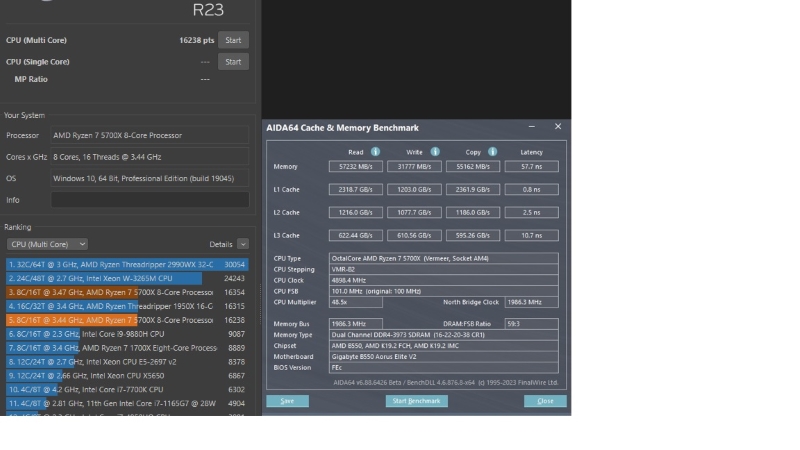
Task: Click L3 Cache Copy value 595.26 GB/s
Action: tap(473, 235)
